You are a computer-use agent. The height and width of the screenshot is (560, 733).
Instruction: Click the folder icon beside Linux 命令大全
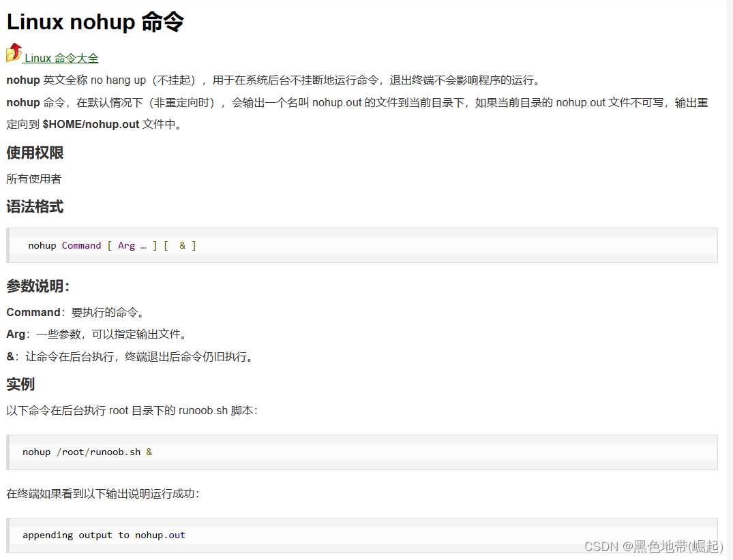coord(14,53)
